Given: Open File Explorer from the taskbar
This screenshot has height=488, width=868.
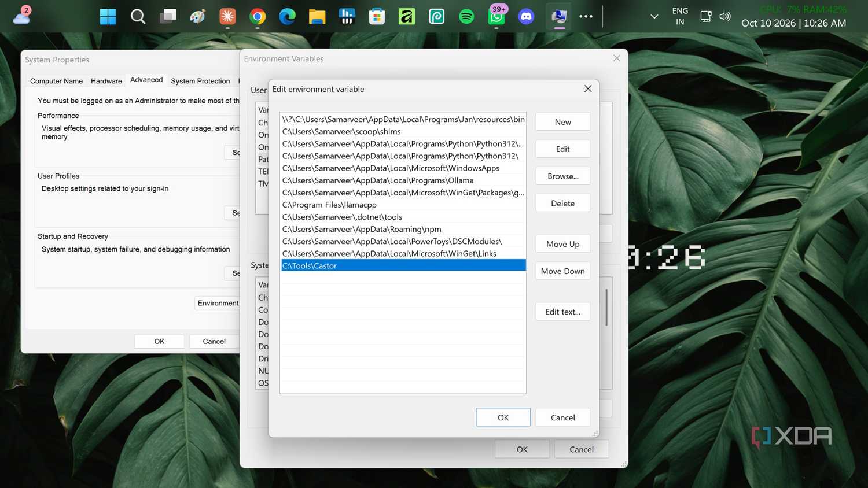Looking at the screenshot, I should coord(317,17).
